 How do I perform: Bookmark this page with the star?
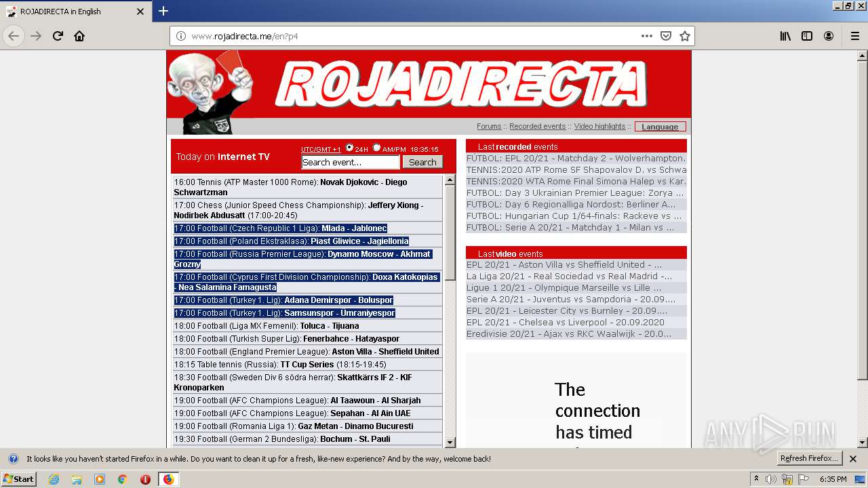(x=685, y=36)
